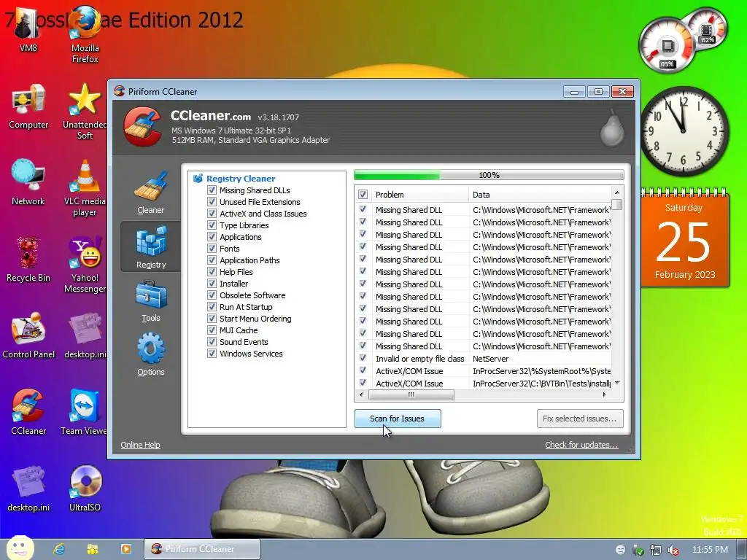747x560 pixels.
Task: Open Windows Explorer from the taskbar
Action: 93,549
